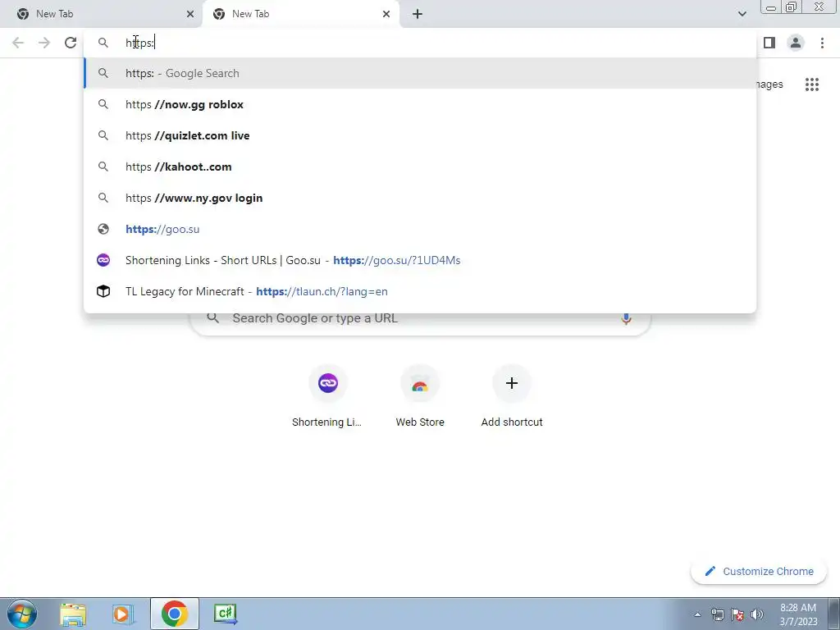Select the www.ny.gov login suggestion
Screen dimensions: 840x630
click(420, 198)
